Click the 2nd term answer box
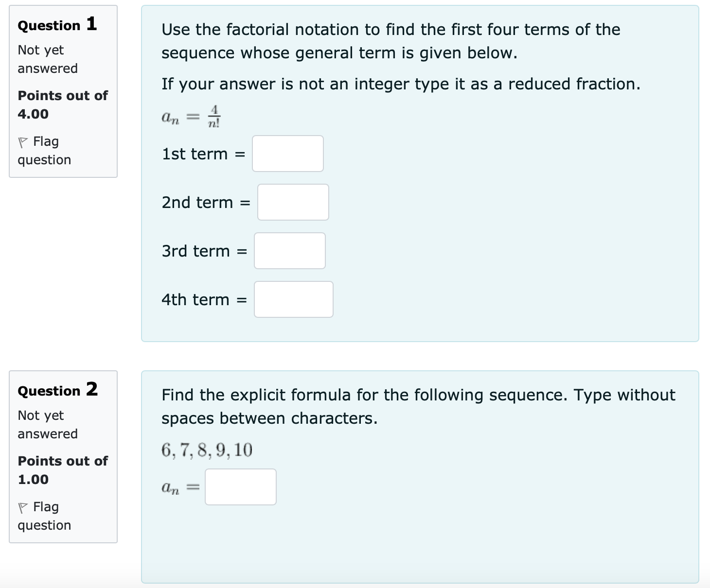The width and height of the screenshot is (710, 588). (293, 203)
